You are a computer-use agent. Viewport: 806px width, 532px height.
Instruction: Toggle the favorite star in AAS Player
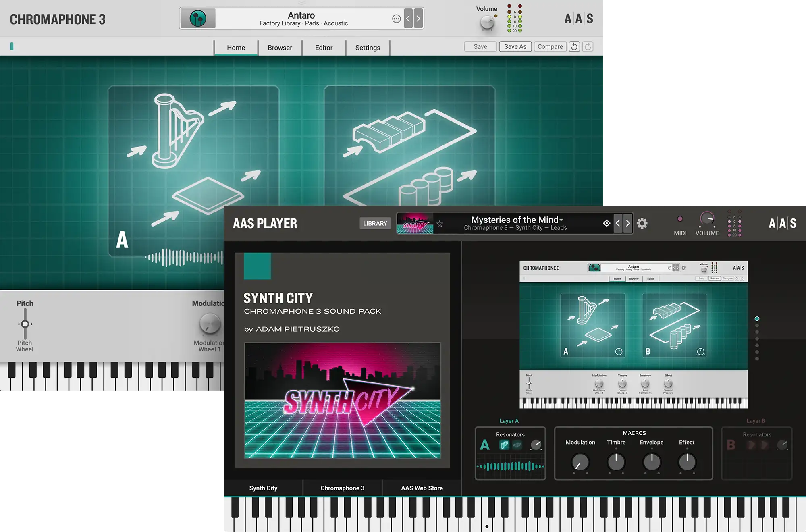(440, 224)
